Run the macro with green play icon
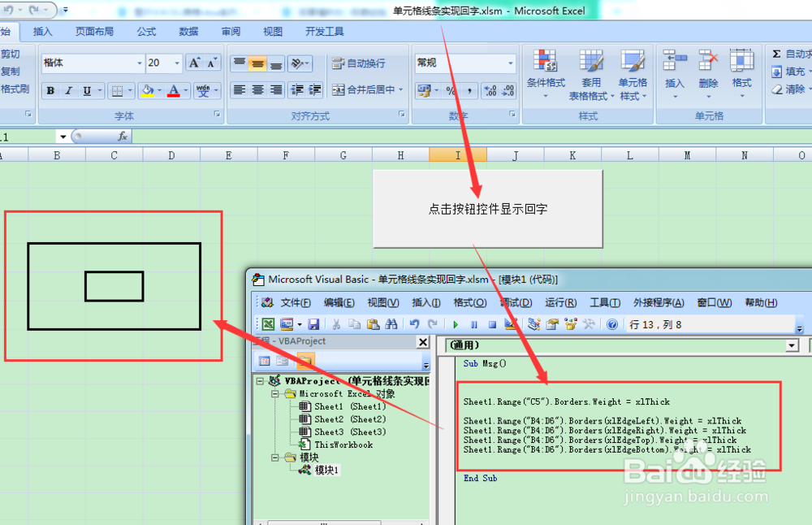 tap(456, 324)
